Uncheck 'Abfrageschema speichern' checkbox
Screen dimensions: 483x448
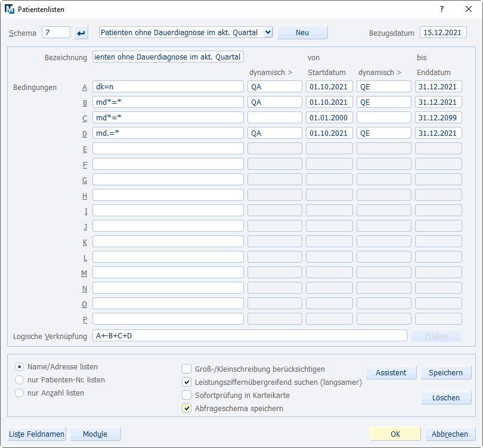click(187, 408)
